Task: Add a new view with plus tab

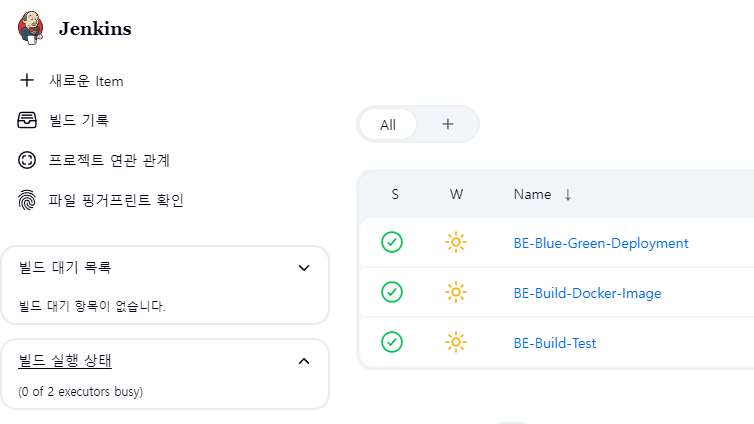Action: tap(448, 124)
